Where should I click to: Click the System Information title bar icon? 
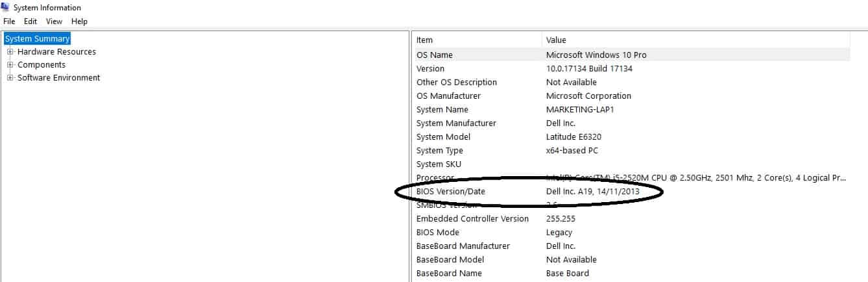tap(6, 8)
